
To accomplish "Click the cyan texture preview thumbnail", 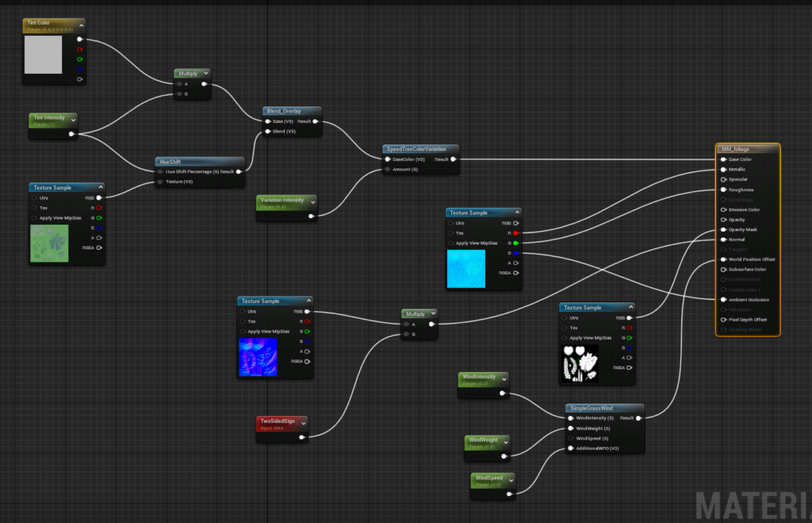I will (466, 269).
